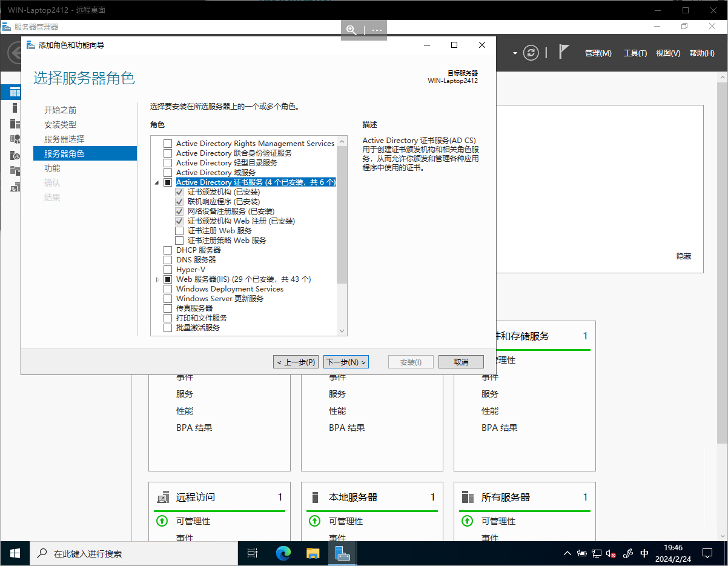Open the 工具(T) menu
Viewport: 728px width, 566px height.
[635, 53]
